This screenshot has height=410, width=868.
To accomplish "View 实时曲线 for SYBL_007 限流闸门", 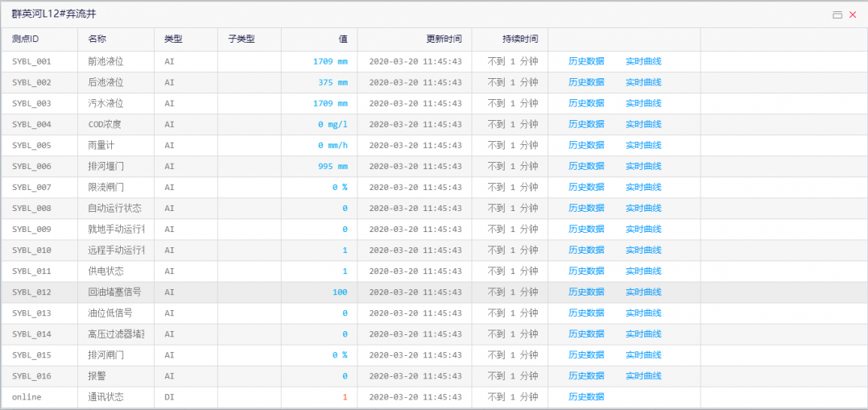I will coord(643,187).
